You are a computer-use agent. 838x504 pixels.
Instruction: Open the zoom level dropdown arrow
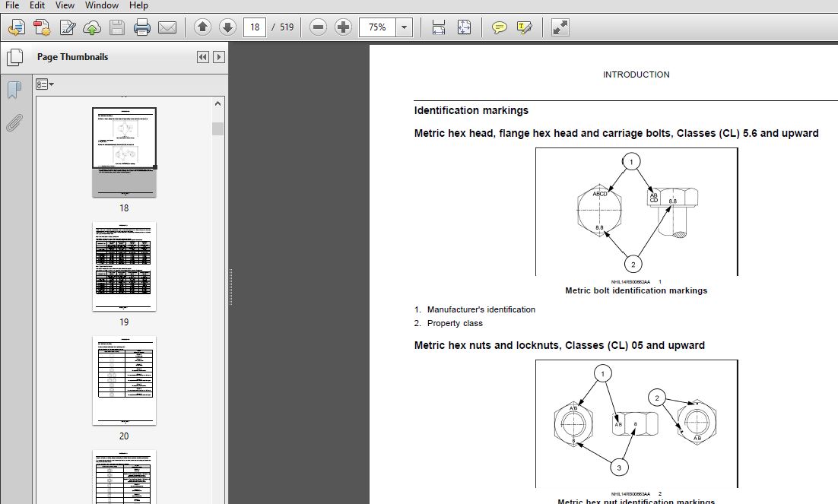tap(404, 27)
